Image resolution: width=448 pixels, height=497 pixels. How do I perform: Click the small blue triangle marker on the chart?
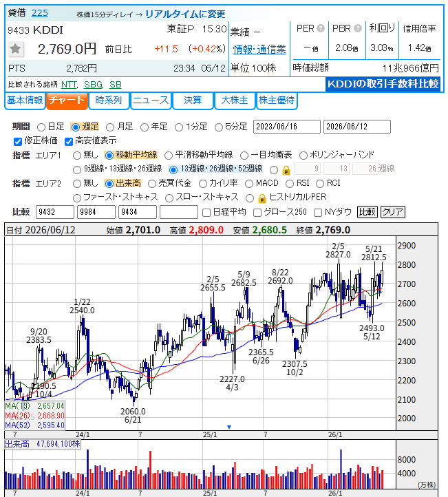click(229, 427)
